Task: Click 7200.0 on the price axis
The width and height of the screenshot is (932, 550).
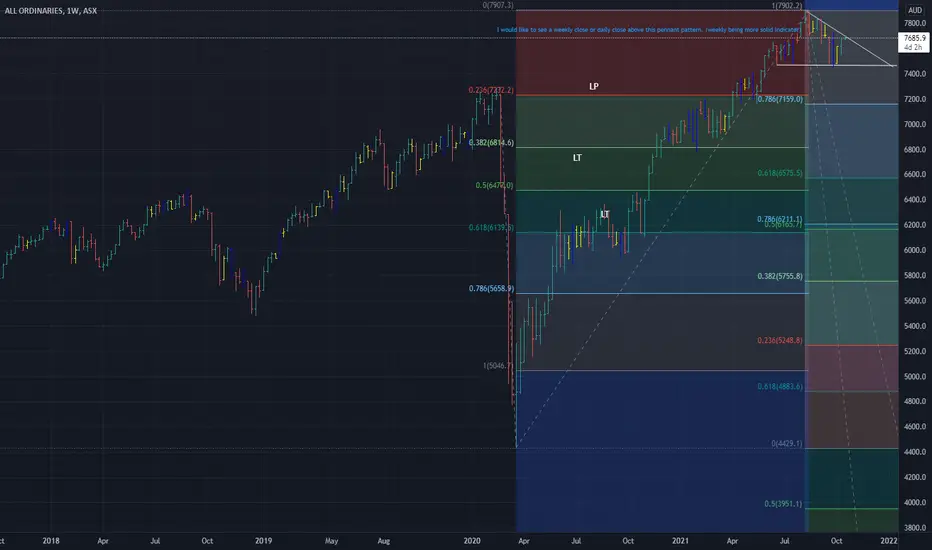Action: click(915, 99)
